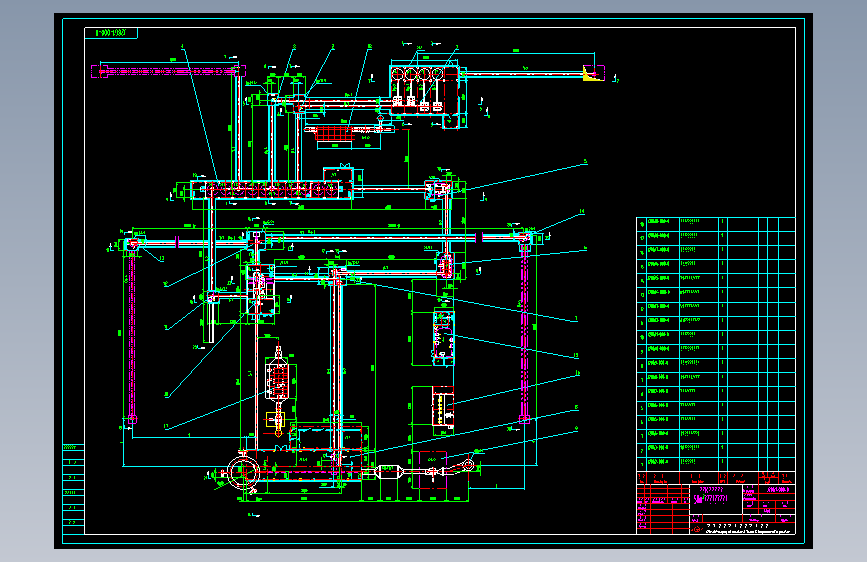Select the red-outlined box with yellow marks
Viewport: 867px width, 562px height.
[x=443, y=406]
